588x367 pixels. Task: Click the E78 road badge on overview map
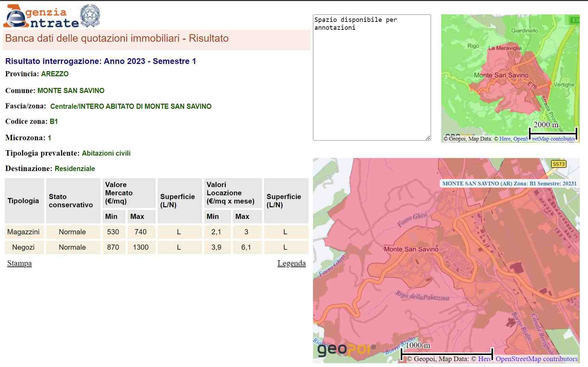point(575,20)
